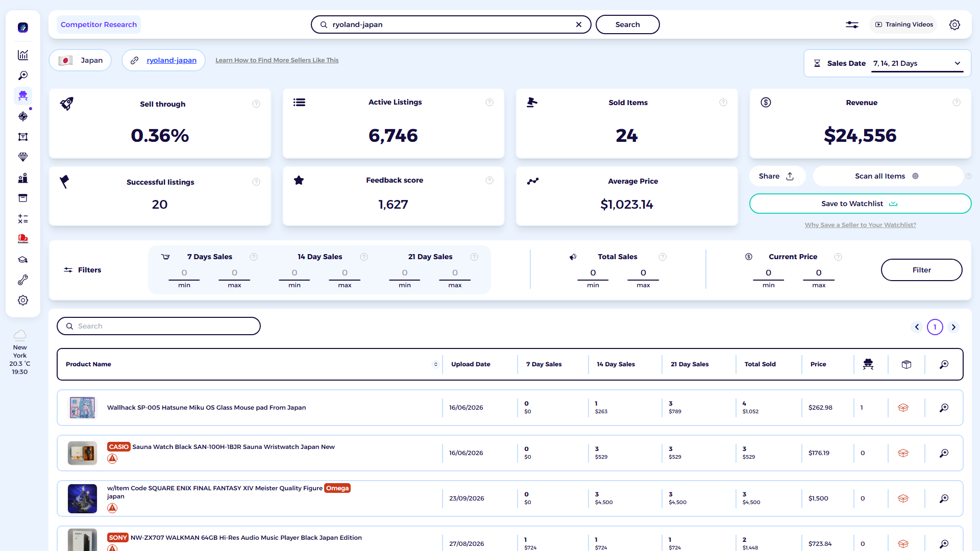Set 14 Day Sales max field
Screen dimensions: 980x551
(x=345, y=273)
